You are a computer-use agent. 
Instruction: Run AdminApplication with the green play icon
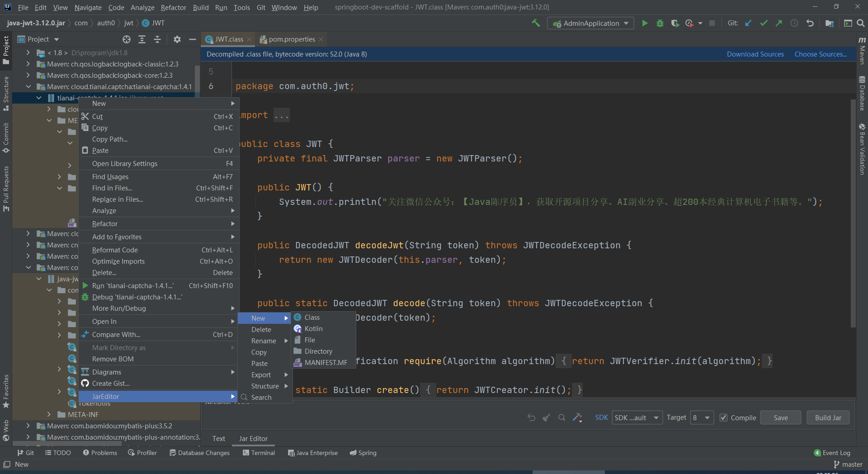click(645, 23)
